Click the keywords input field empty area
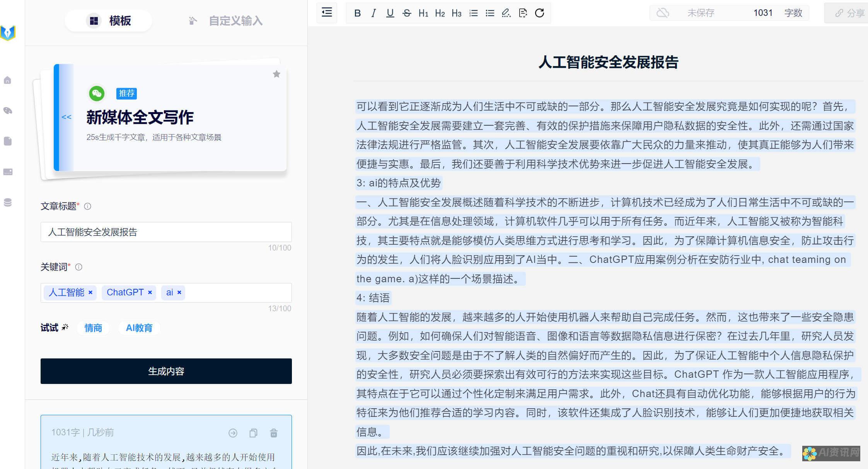 (x=238, y=293)
